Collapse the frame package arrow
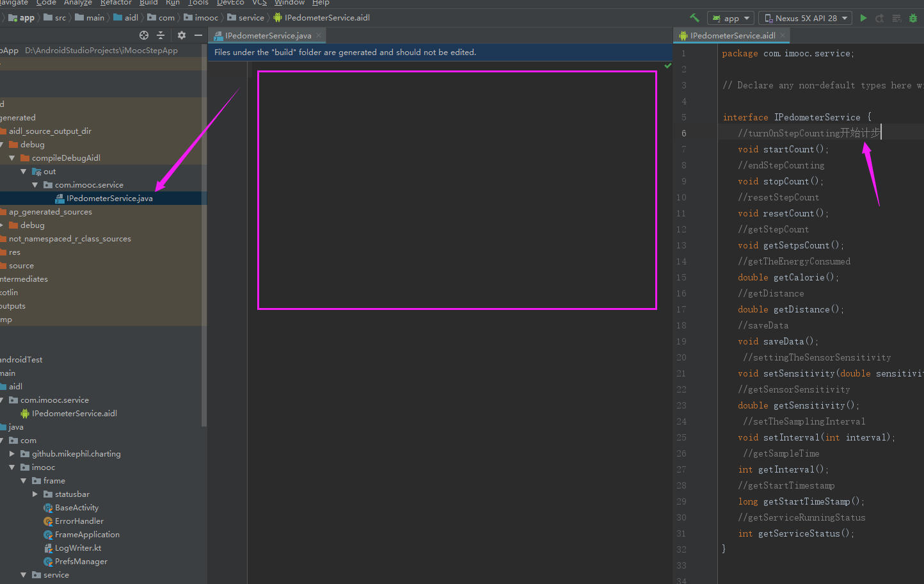The image size is (924, 584). tap(23, 481)
